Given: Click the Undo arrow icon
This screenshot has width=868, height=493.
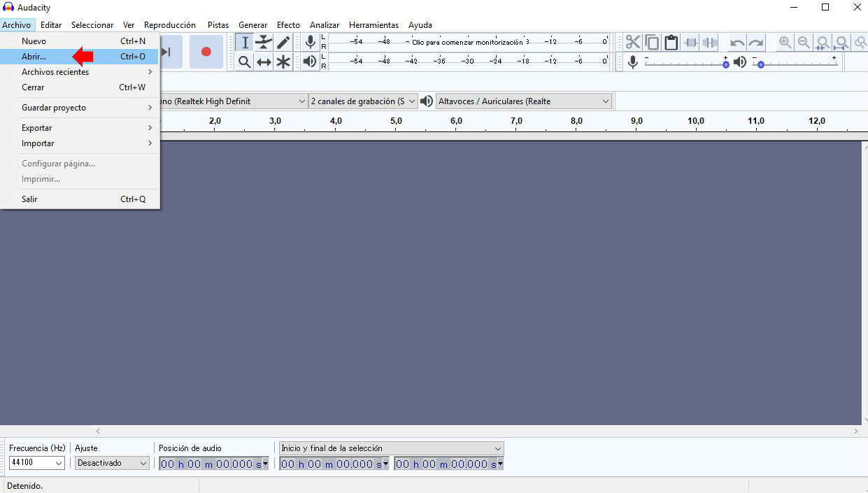Looking at the screenshot, I should coord(737,43).
